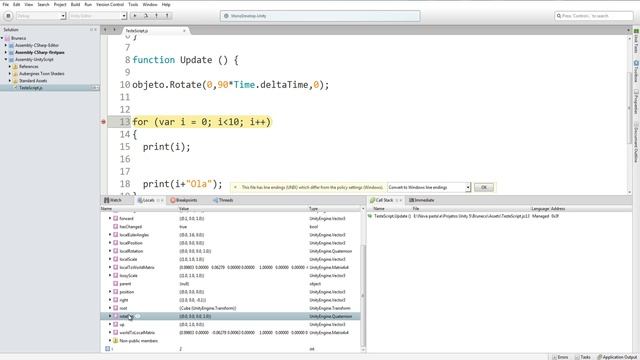Step out of the current function
This screenshot has height=360, width=640.
click(167, 16)
